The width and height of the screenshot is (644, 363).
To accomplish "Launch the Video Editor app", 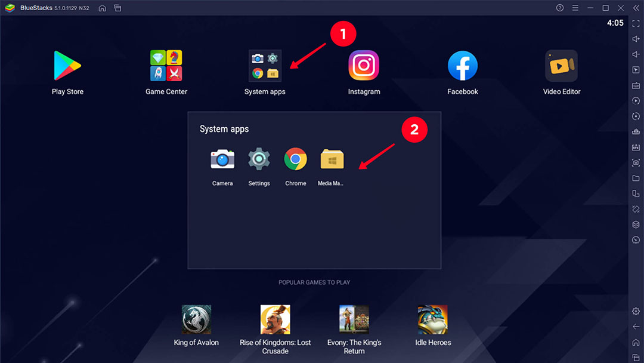I will (x=562, y=66).
